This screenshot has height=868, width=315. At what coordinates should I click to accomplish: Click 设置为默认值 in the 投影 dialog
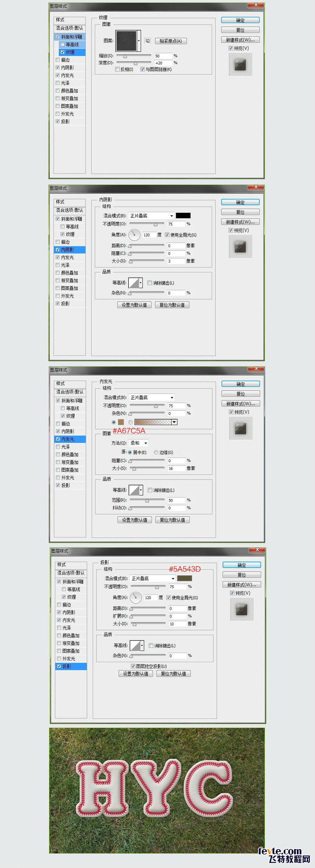pos(136,674)
